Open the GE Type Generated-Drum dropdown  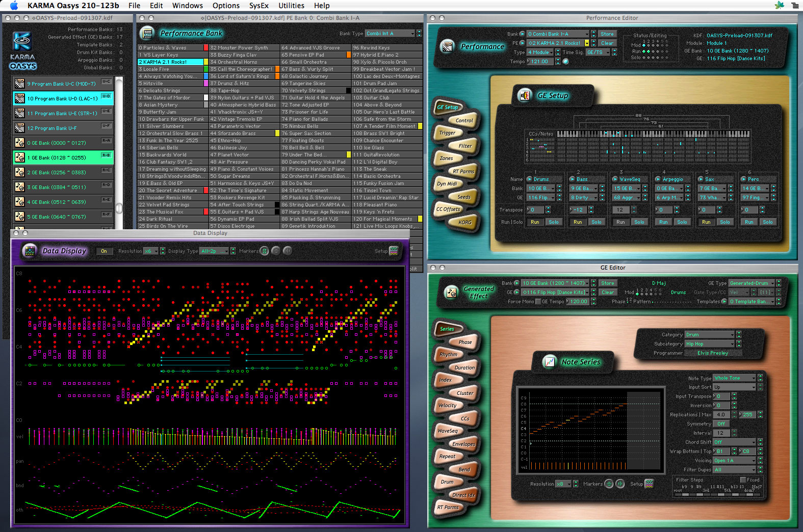pos(752,283)
